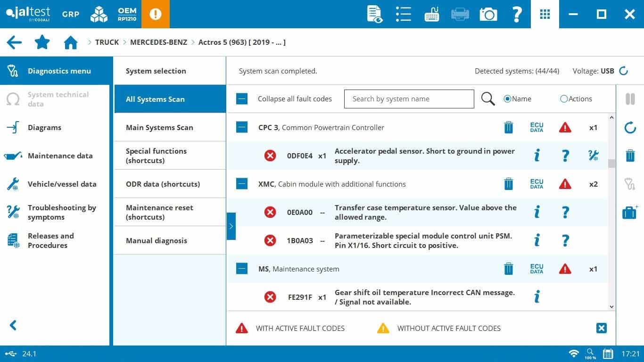Select the Actions radio button
Viewport: 644px width, 362px height.
(x=564, y=99)
